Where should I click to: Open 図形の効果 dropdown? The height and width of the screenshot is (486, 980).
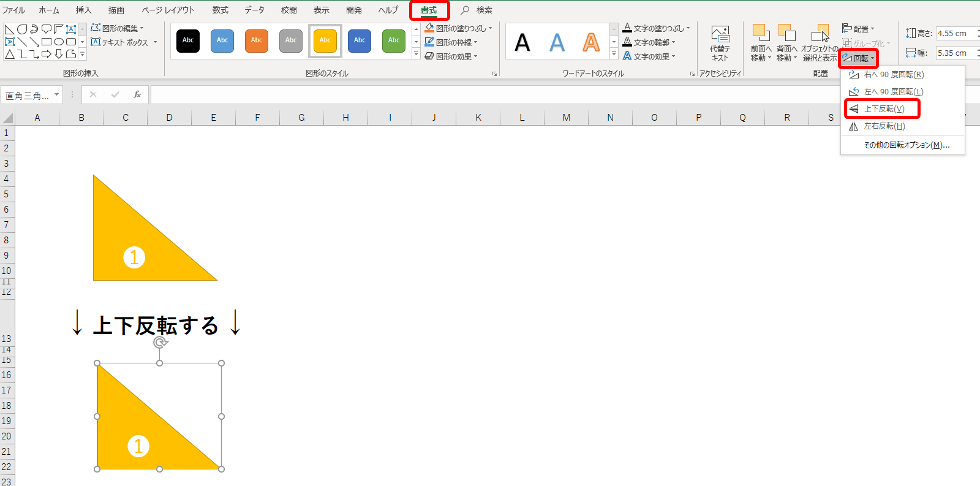451,56
